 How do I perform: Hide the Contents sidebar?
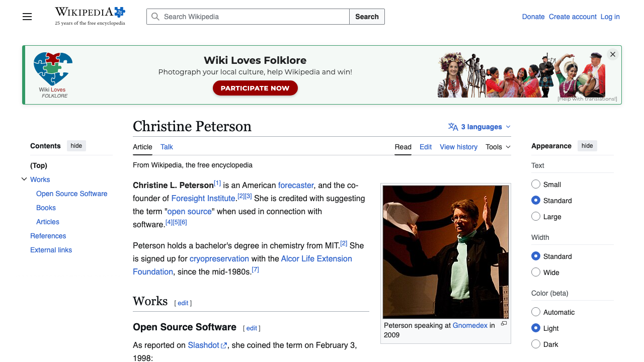(x=76, y=146)
